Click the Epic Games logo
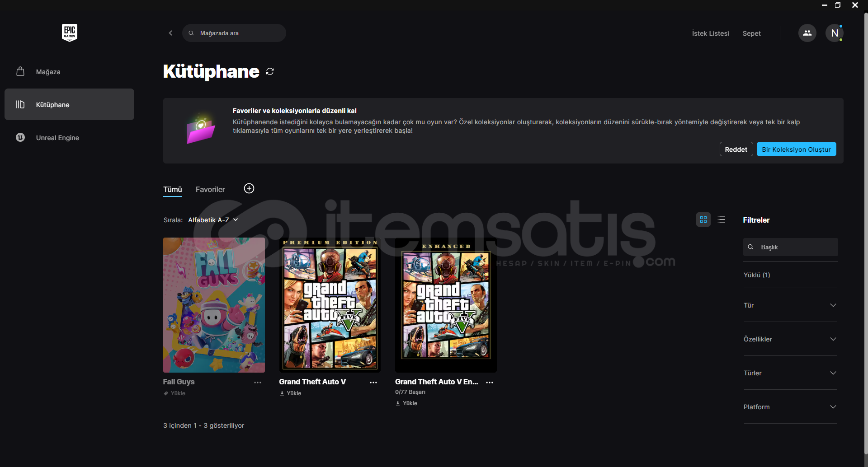 pos(70,33)
